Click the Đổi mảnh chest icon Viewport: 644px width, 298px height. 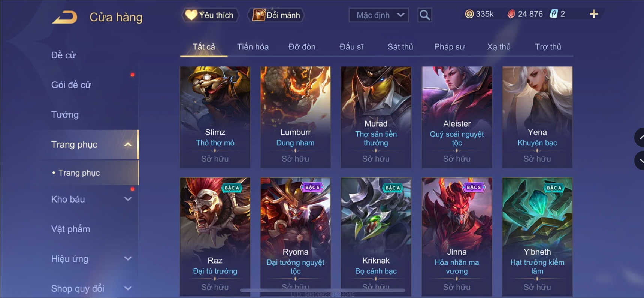(x=258, y=15)
